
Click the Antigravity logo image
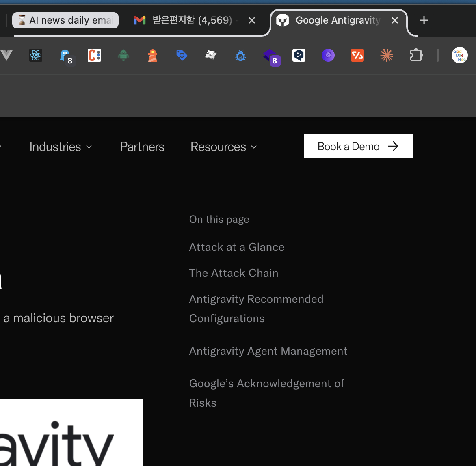(71, 433)
